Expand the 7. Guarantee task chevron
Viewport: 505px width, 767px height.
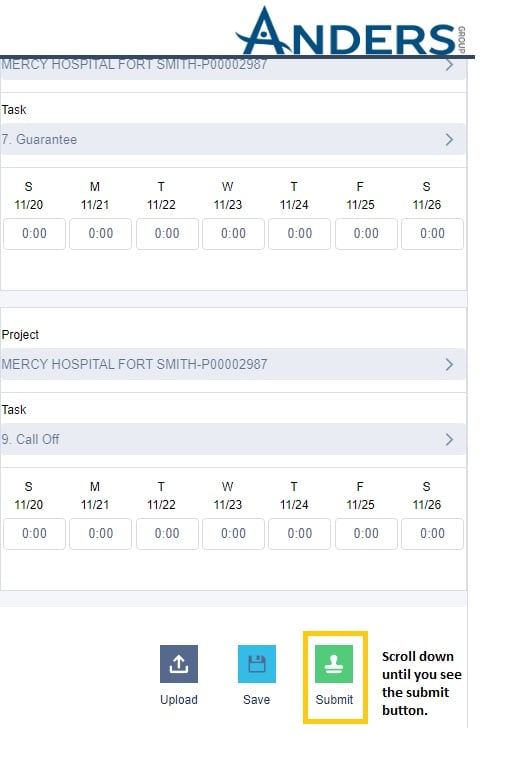(449, 139)
